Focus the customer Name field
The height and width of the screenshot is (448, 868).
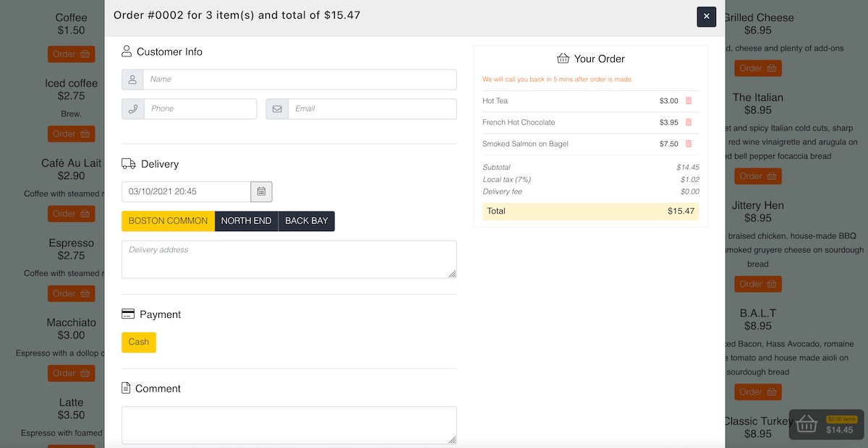click(x=299, y=79)
